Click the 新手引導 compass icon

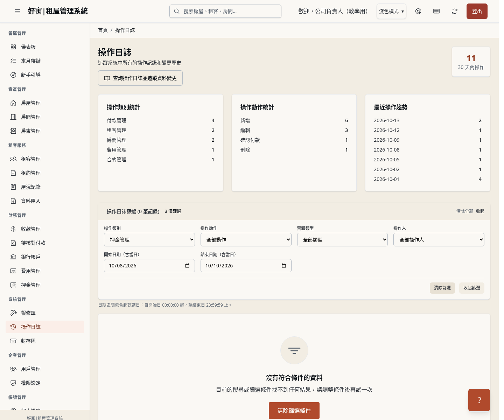pyautogui.click(x=13, y=75)
